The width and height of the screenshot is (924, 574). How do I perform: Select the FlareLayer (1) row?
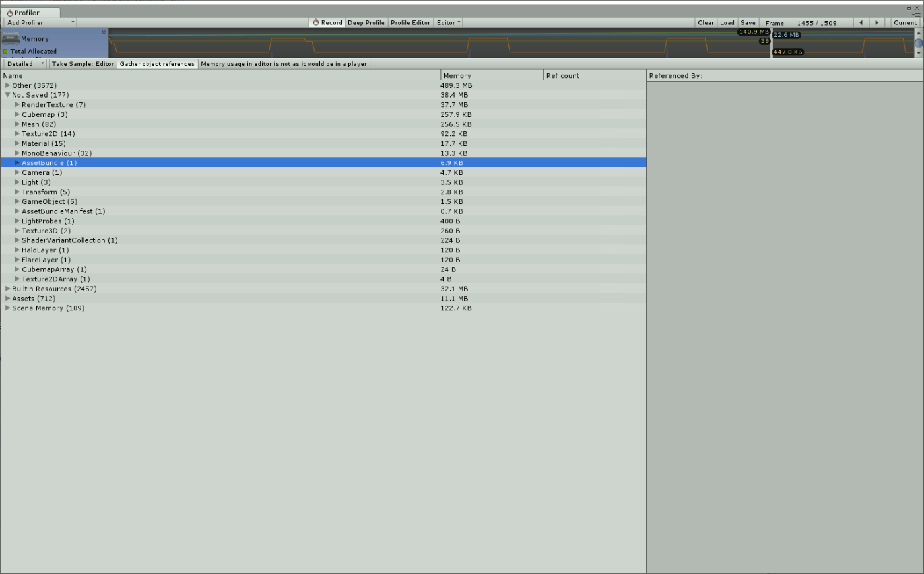point(323,260)
